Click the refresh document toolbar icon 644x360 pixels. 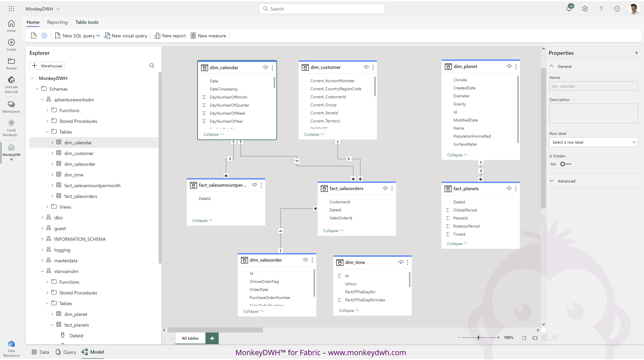click(34, 36)
